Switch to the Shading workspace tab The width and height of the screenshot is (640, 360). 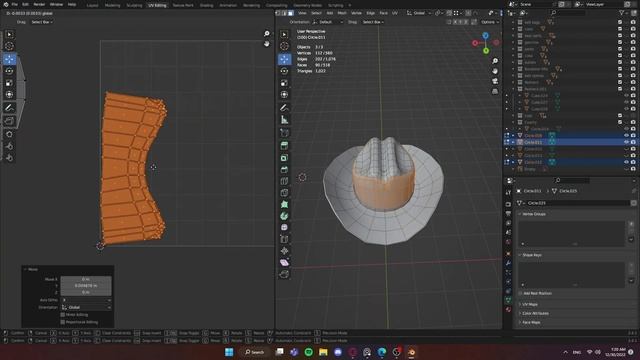coord(207,5)
